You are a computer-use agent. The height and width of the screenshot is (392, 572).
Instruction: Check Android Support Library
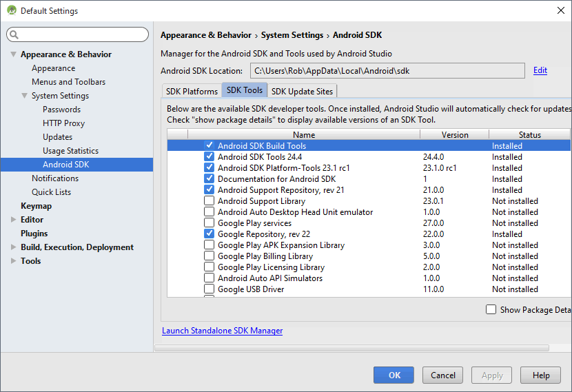click(x=209, y=201)
